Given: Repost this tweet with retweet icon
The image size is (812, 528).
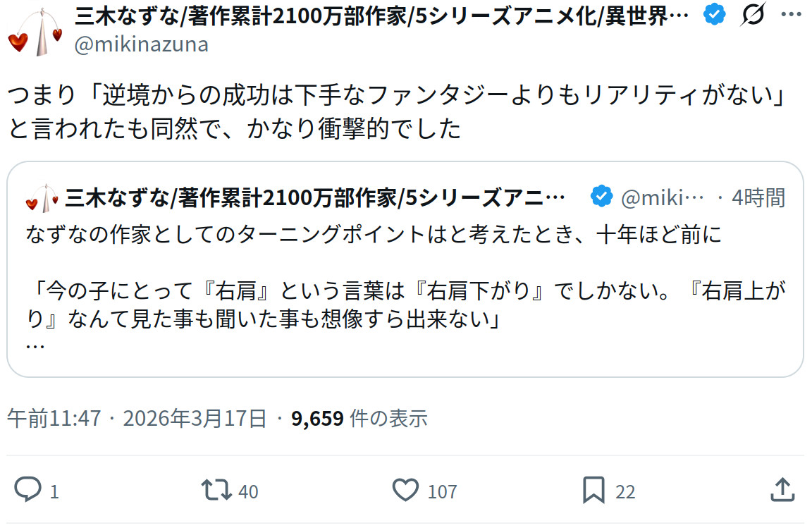Looking at the screenshot, I should 216,489.
